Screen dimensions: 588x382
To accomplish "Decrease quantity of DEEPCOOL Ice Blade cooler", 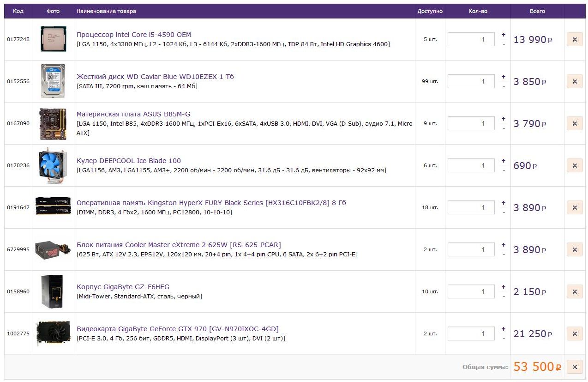I will point(503,170).
